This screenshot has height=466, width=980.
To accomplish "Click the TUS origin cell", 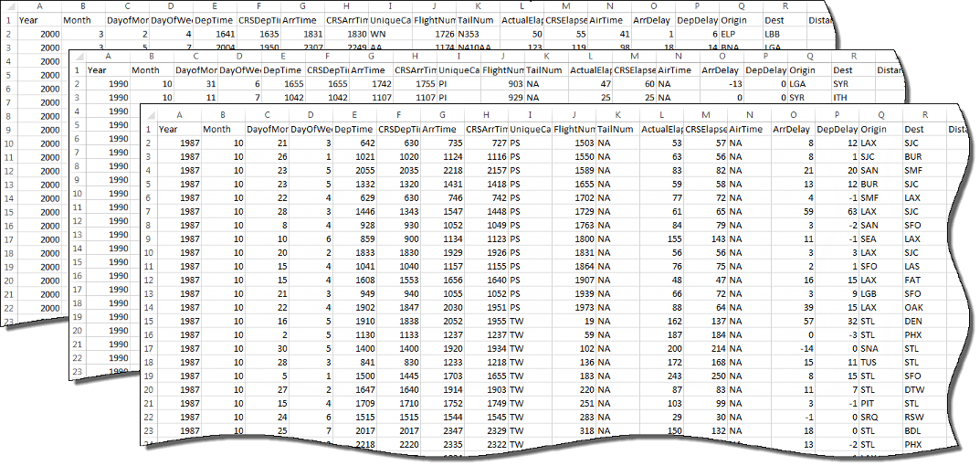I will click(880, 362).
